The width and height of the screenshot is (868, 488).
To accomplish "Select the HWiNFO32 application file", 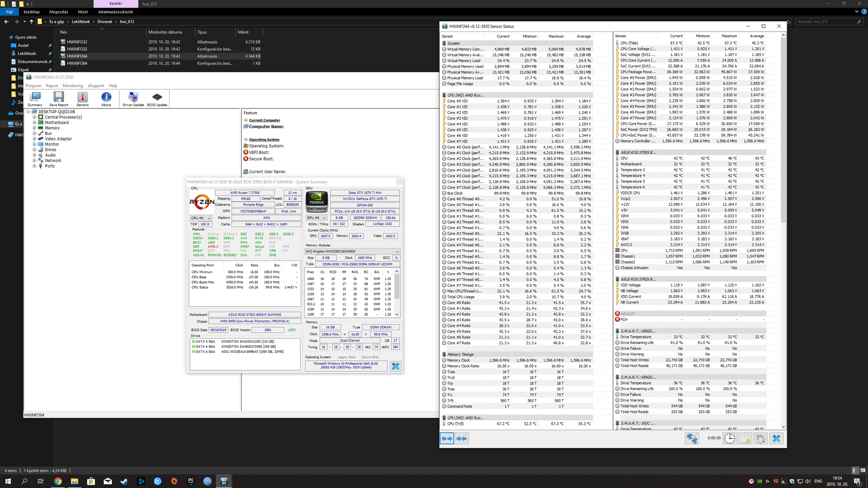I will [77, 42].
